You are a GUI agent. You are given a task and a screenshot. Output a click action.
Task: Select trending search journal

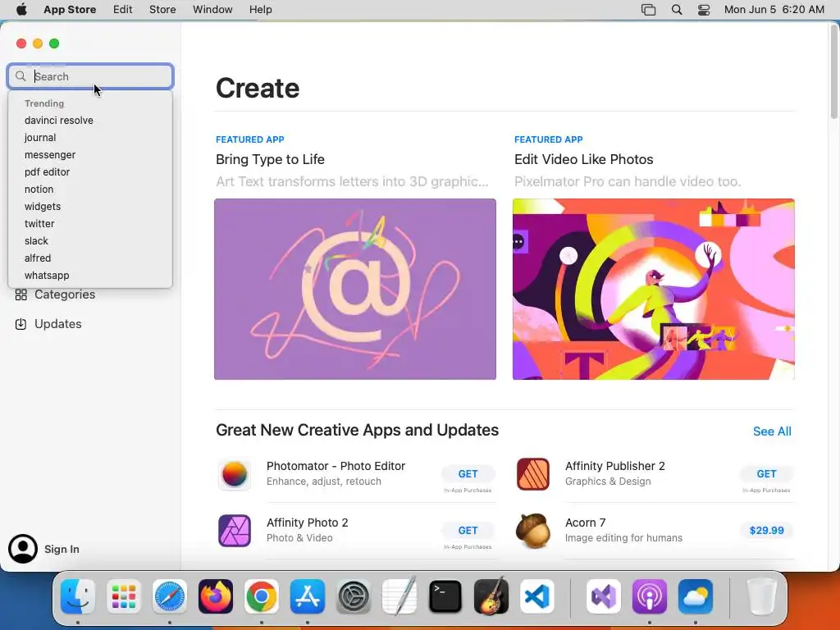tap(40, 138)
